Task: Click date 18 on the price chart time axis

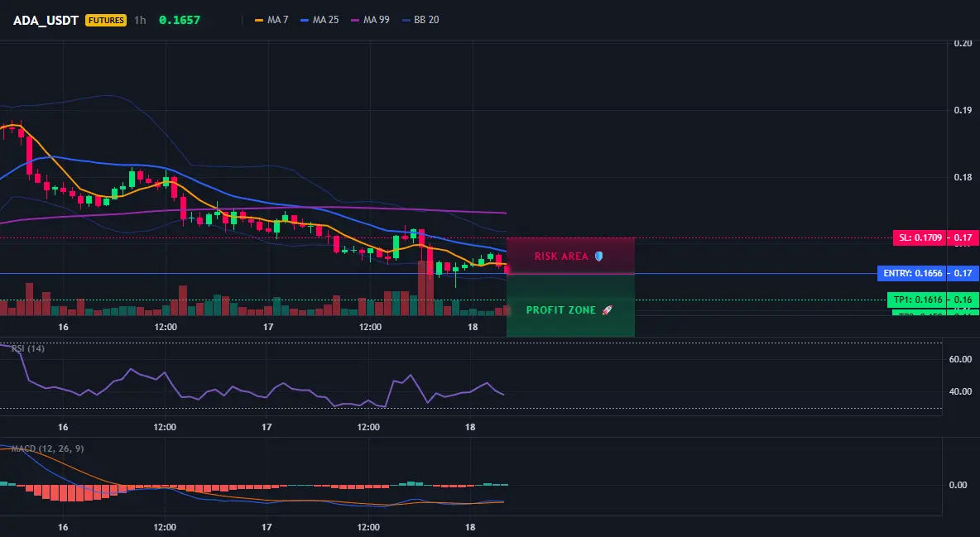Action: [473, 327]
